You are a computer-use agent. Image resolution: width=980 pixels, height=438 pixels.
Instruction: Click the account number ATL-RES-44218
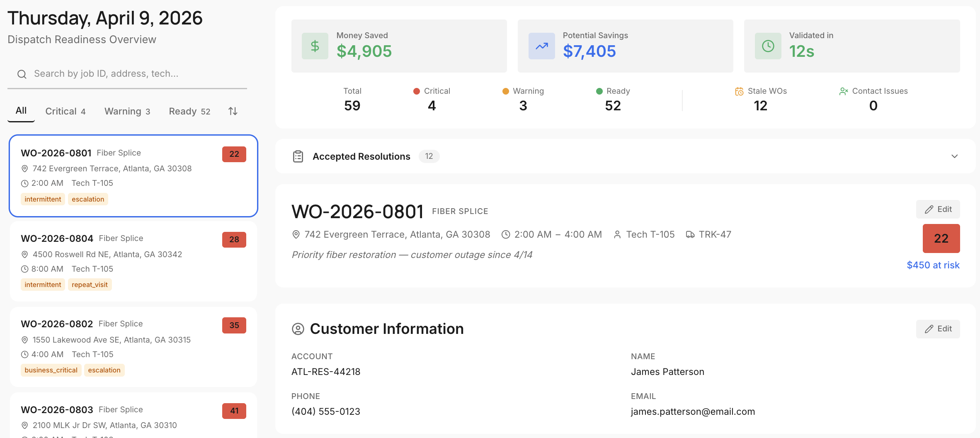click(326, 372)
